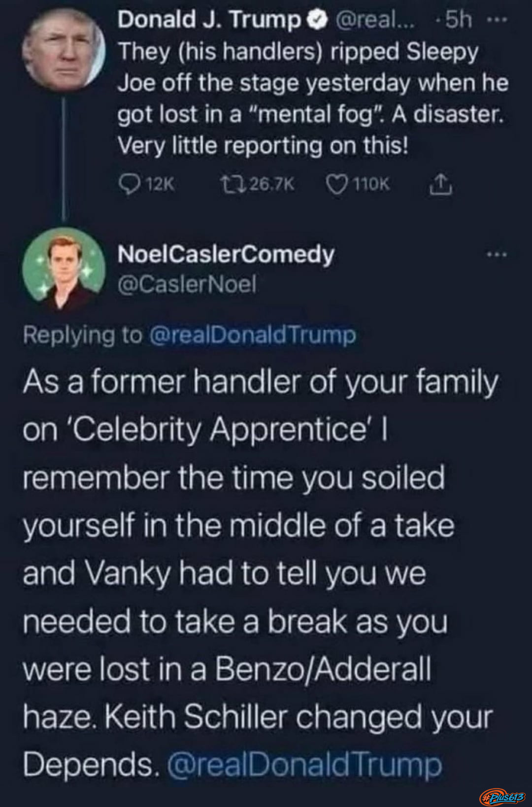Click the verified badge beside Donald J. Trump
Screen dimensions: 532x807
point(318,20)
